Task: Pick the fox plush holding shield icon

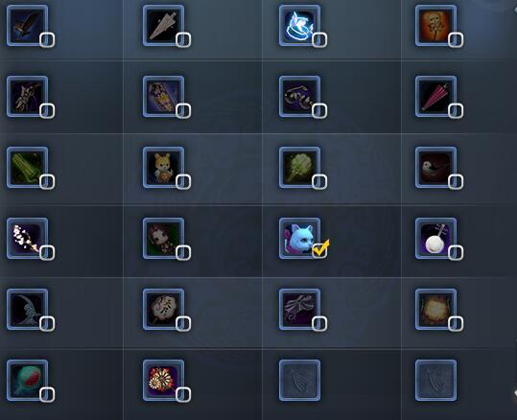Action: (163, 168)
